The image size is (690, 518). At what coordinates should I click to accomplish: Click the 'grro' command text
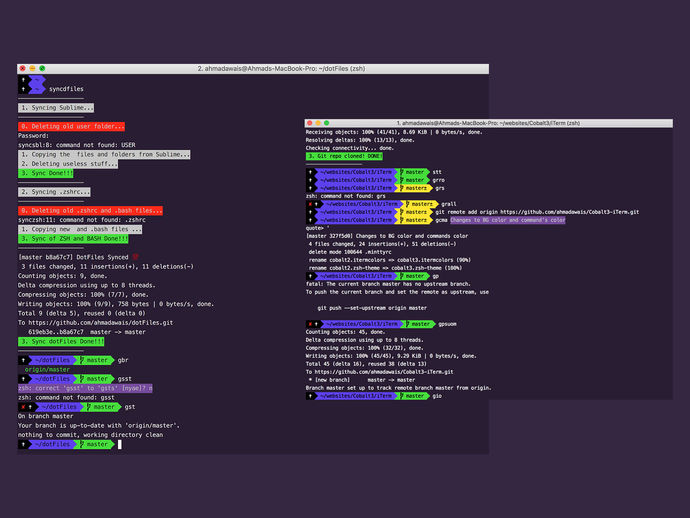click(x=438, y=180)
